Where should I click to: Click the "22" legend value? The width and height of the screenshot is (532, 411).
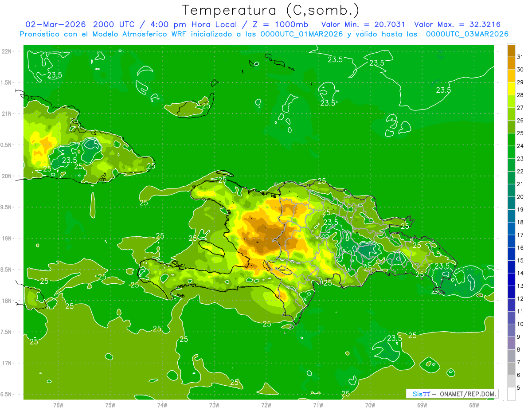(x=520, y=172)
